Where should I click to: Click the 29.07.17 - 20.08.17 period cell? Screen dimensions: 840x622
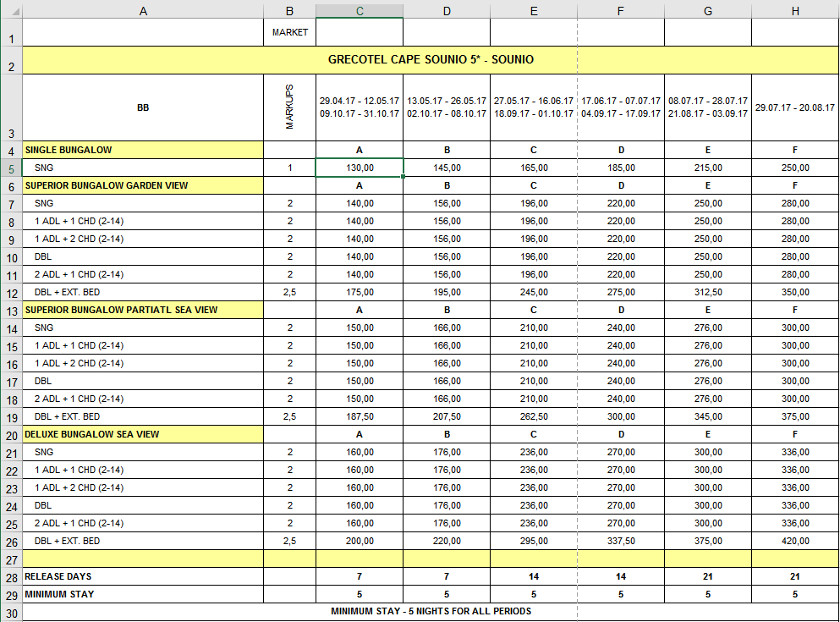pyautogui.click(x=795, y=107)
